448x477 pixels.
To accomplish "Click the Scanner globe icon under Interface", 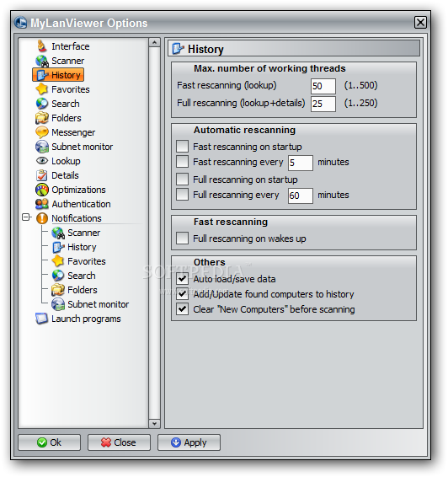I will pos(42,61).
